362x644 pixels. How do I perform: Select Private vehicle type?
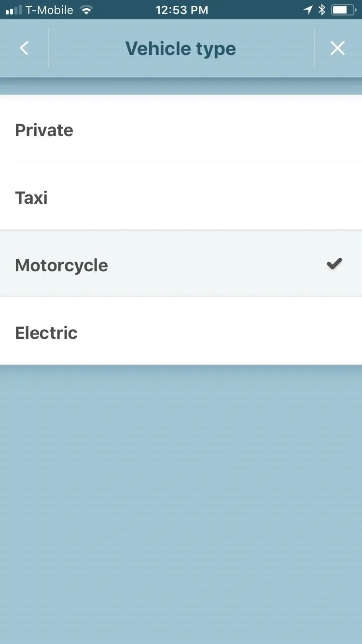coord(181,129)
